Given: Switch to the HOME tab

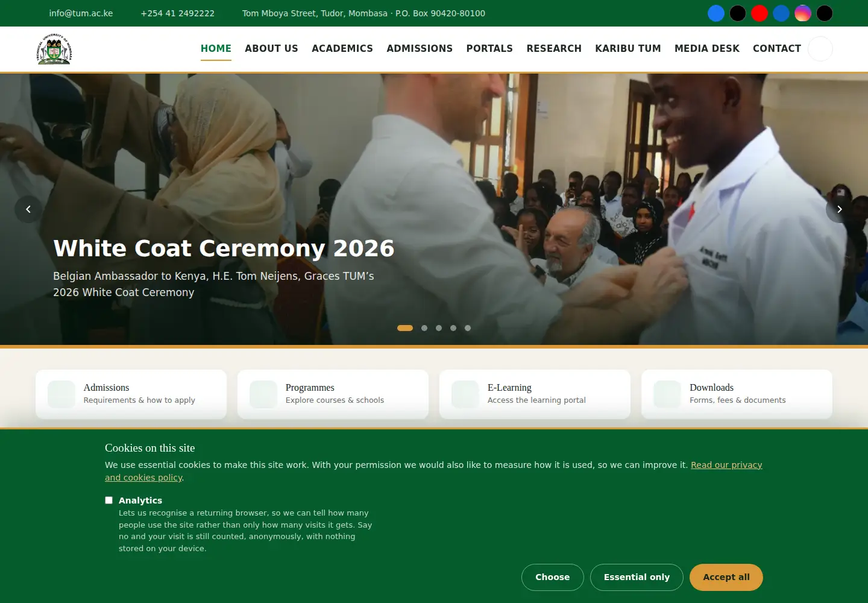Looking at the screenshot, I should 216,49.
